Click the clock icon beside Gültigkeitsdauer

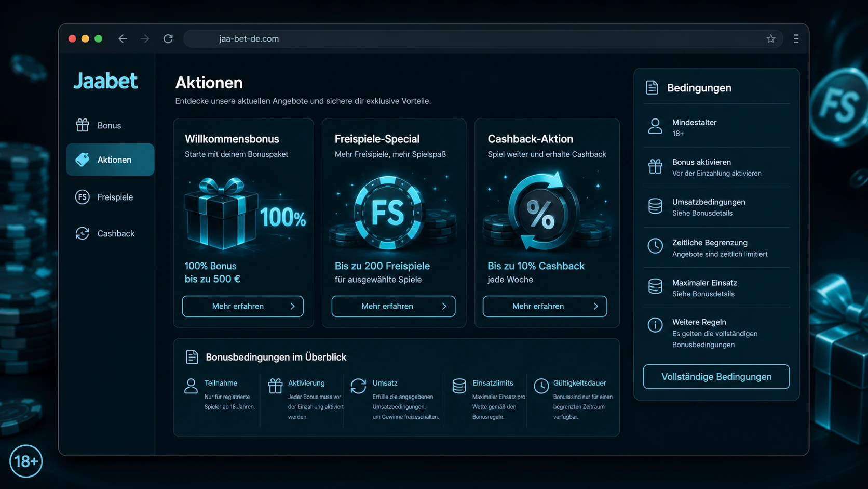[541, 386]
